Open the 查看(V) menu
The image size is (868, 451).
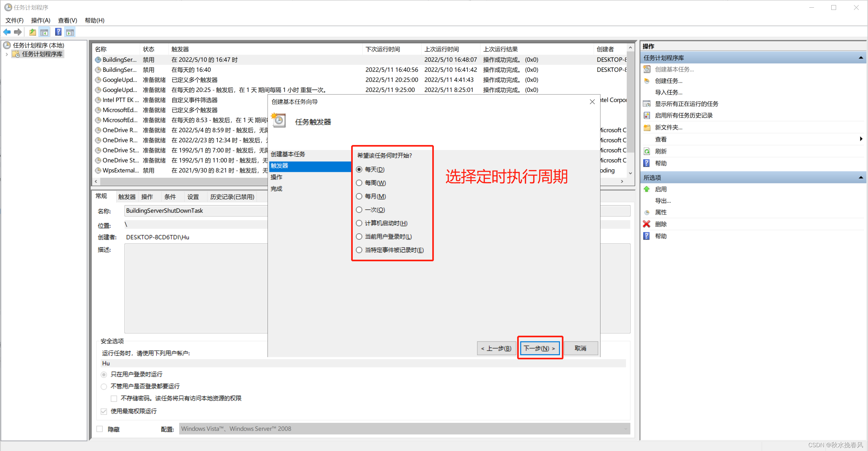(x=67, y=20)
